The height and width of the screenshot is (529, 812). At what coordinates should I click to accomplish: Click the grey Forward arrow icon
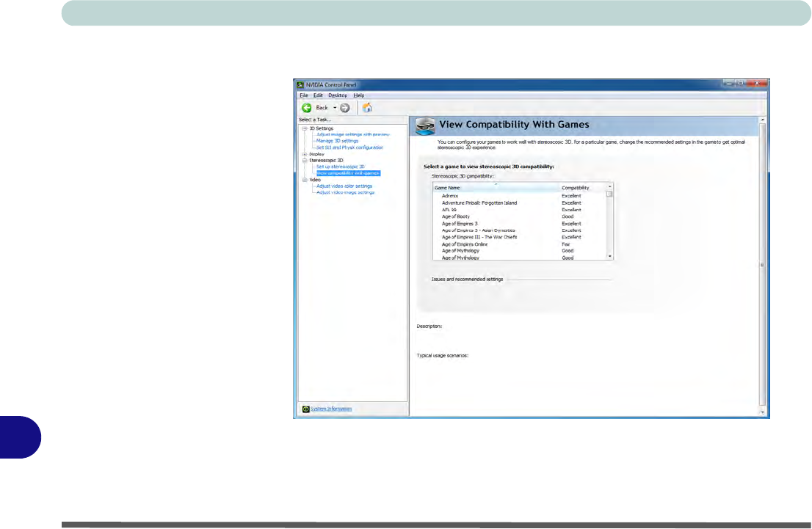[x=344, y=108]
